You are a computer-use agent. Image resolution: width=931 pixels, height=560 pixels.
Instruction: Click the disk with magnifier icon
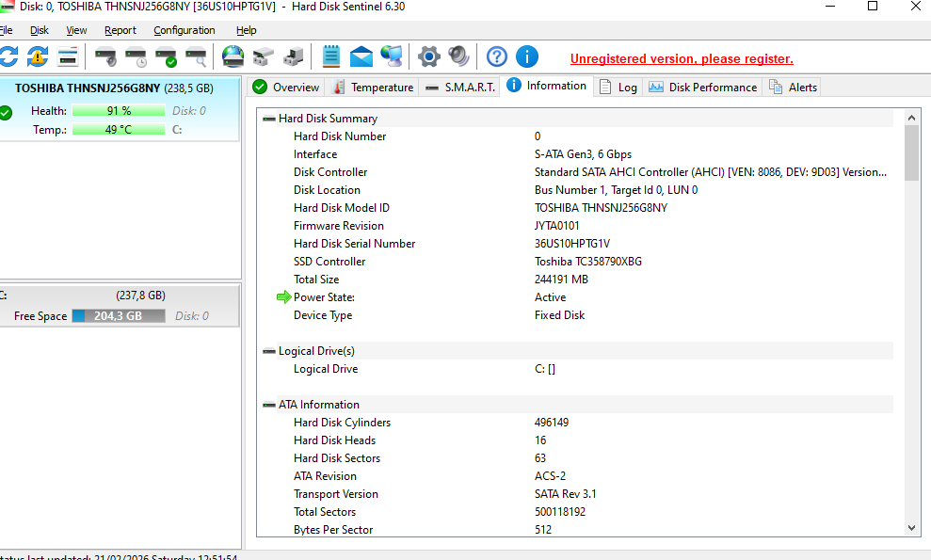coord(196,56)
